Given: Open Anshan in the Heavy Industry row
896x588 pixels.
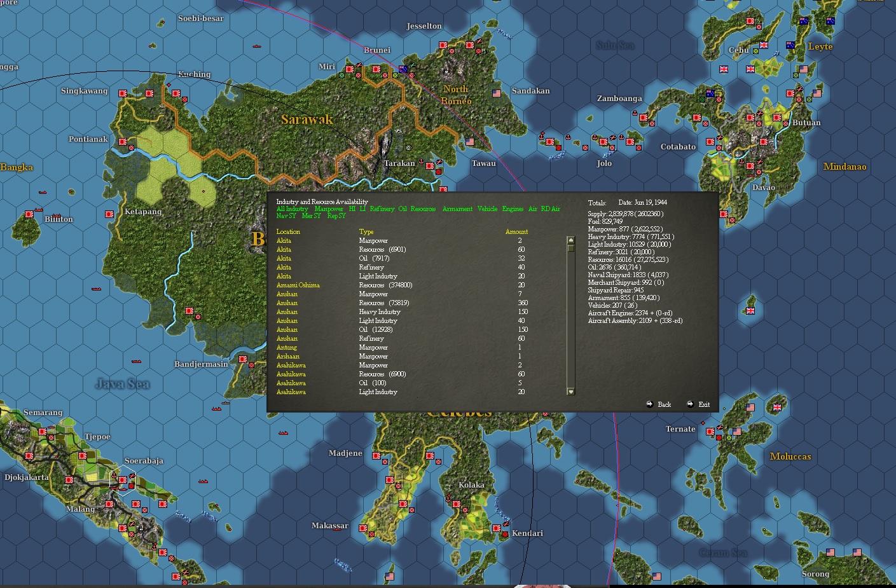Looking at the screenshot, I should 287,311.
